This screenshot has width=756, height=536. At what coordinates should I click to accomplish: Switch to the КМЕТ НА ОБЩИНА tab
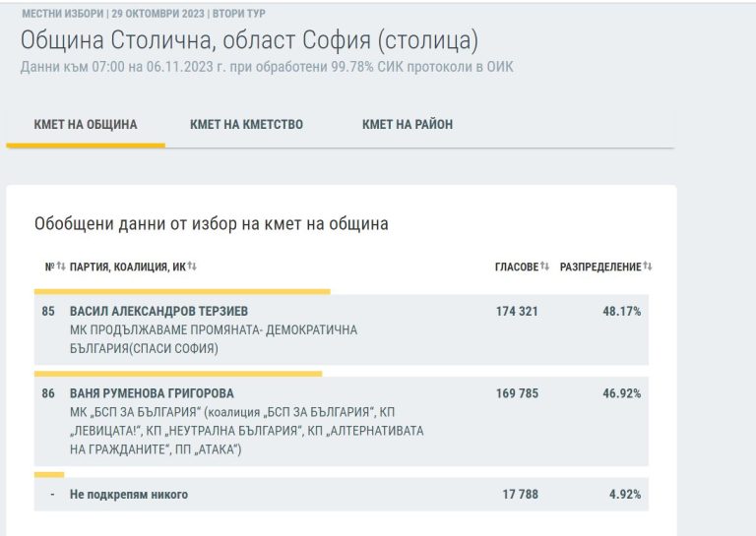pyautogui.click(x=86, y=125)
